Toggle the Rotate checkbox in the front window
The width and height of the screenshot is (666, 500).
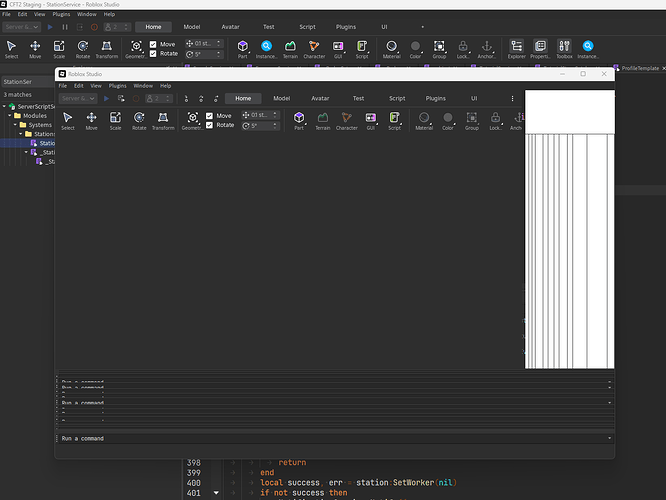(x=208, y=125)
